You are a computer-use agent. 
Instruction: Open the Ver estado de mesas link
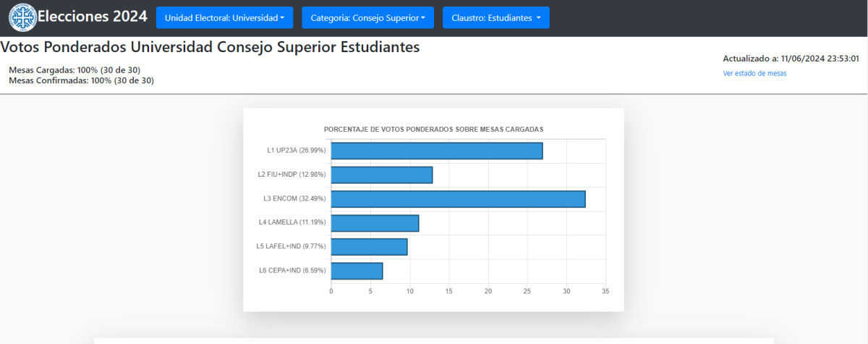[x=754, y=73]
